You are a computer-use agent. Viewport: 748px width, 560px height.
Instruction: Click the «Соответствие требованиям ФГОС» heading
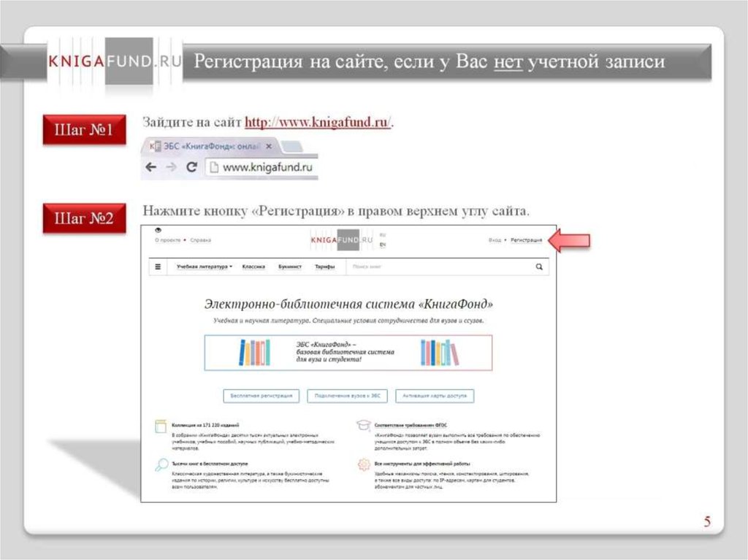point(411,425)
